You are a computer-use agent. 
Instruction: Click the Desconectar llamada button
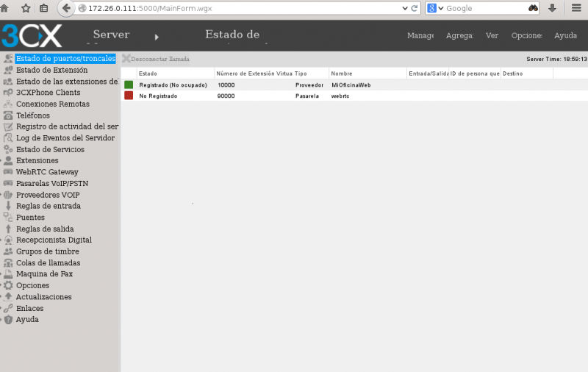[x=156, y=59]
